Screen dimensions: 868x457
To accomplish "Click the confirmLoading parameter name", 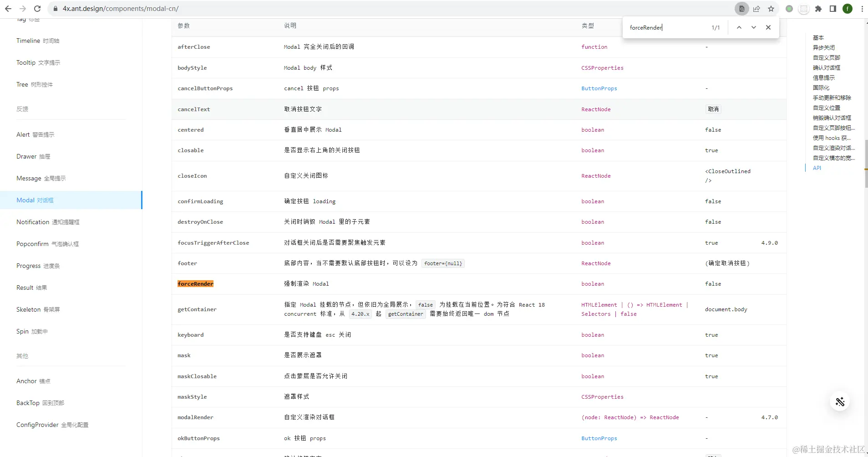I will 200,201.
